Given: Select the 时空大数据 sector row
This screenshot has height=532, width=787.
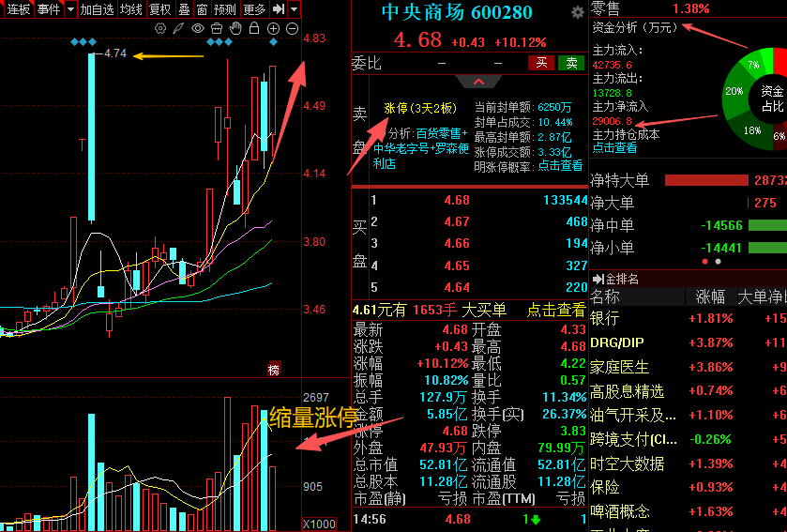Looking at the screenshot, I should pyautogui.click(x=689, y=464).
